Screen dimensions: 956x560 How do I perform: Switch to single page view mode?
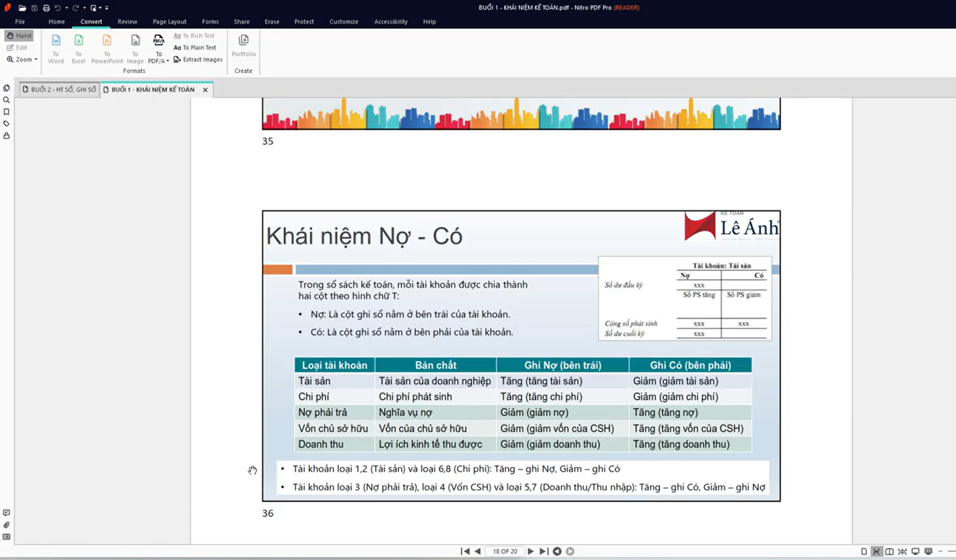pos(864,551)
